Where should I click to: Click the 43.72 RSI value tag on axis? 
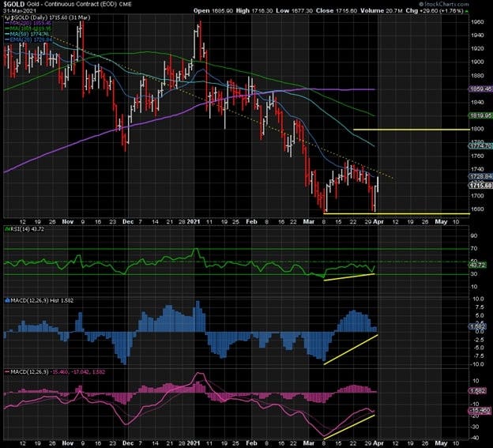[x=478, y=265]
